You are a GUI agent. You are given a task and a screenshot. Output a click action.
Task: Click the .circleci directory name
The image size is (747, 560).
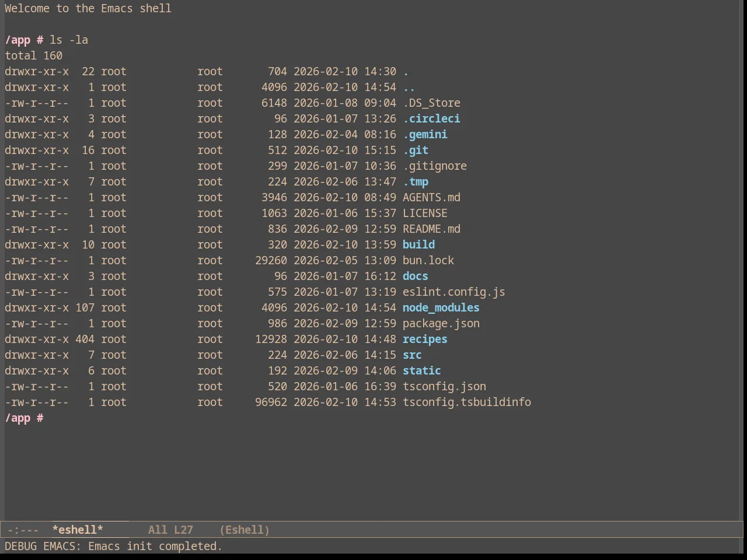point(431,118)
